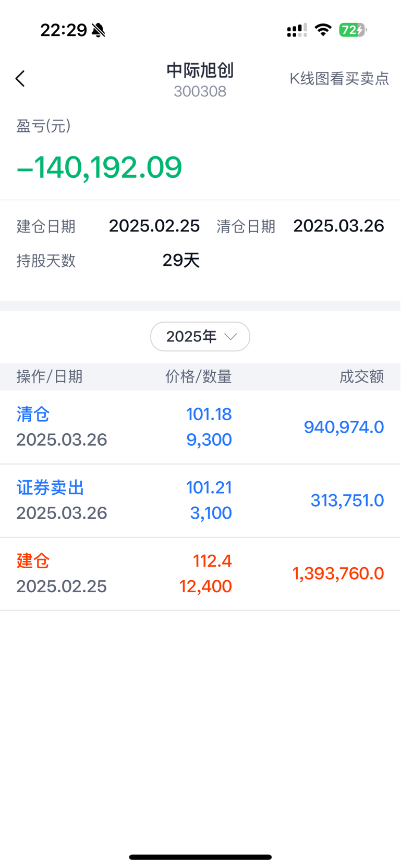Click the 价格/数量 column header
Viewport: 401px width, 868px height.
coord(199,376)
